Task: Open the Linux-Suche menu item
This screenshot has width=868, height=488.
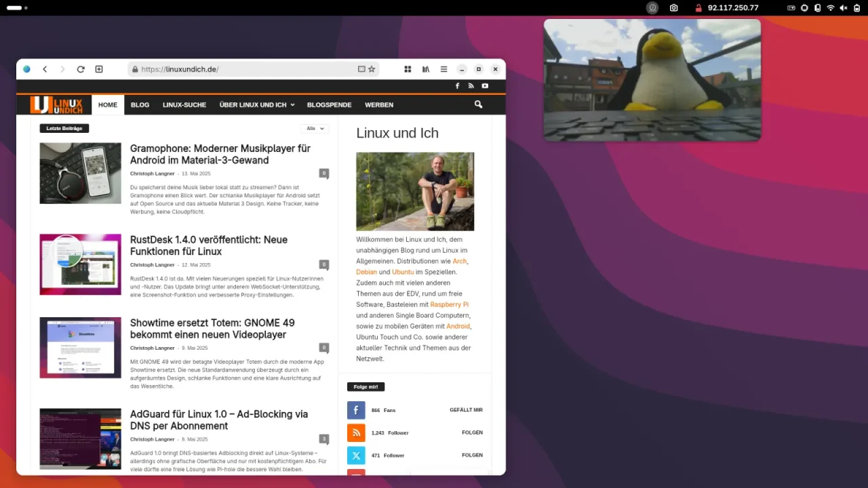Action: point(184,105)
